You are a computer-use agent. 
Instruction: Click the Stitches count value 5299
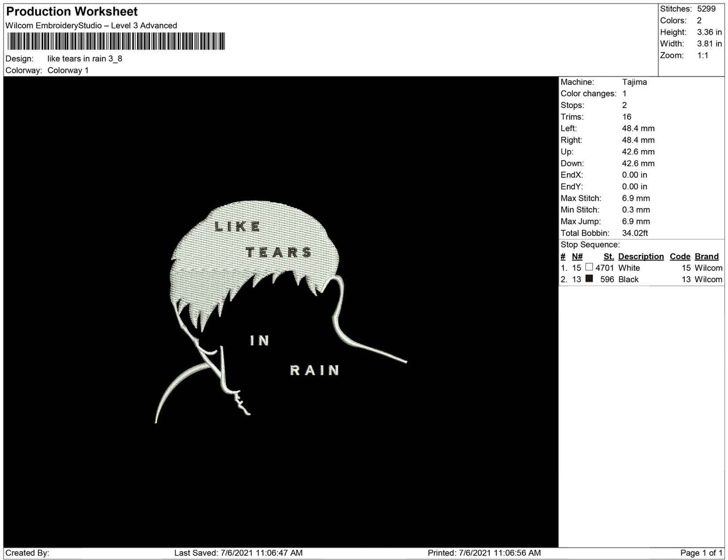(706, 9)
